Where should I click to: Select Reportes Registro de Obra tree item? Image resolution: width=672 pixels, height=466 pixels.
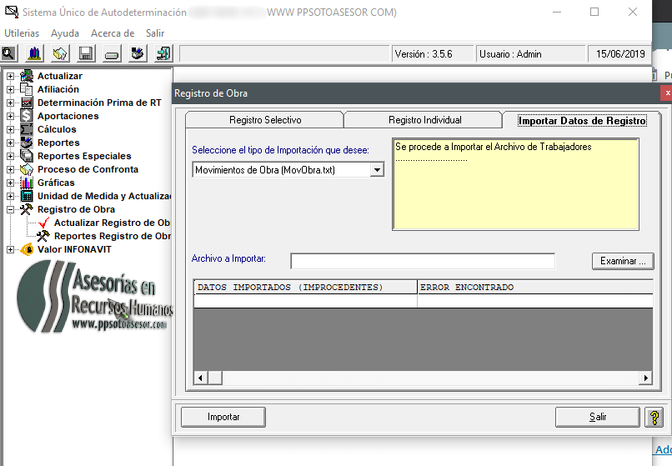(x=112, y=236)
